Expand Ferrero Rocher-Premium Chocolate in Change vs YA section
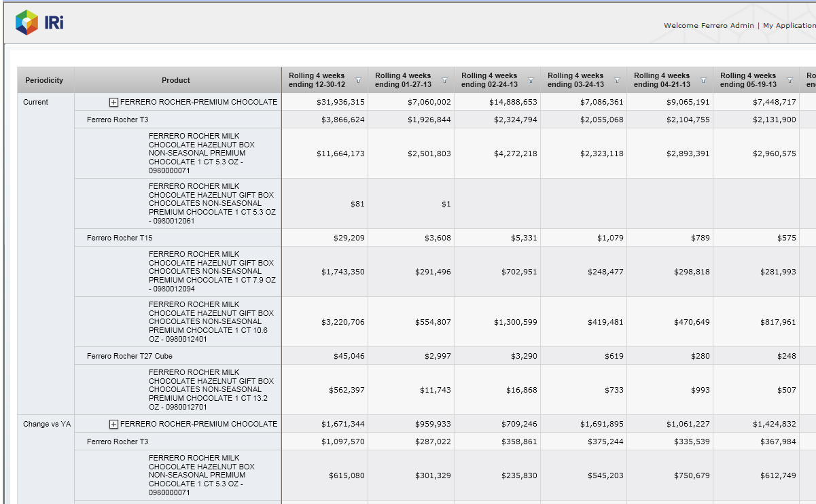The height and width of the screenshot is (504, 816). point(113,424)
